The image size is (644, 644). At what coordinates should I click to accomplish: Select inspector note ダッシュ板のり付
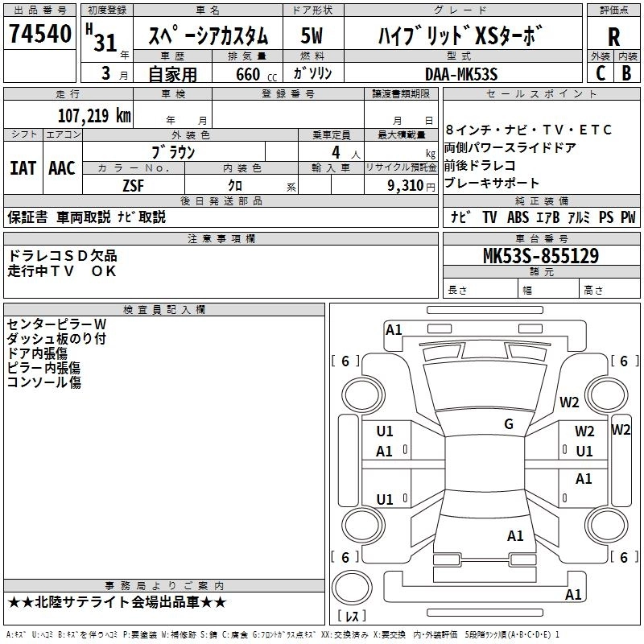pos(56,338)
